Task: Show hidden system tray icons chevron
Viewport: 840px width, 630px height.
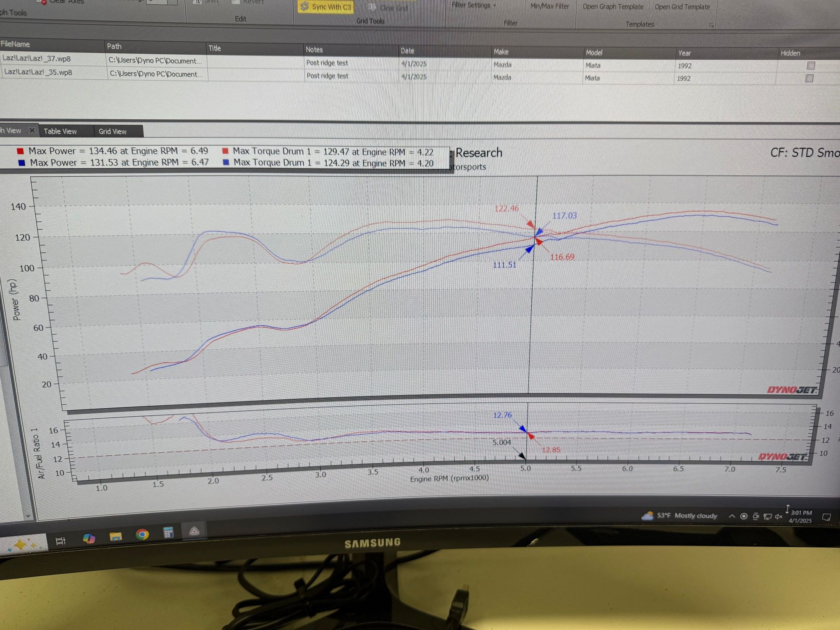Action: 732,516
